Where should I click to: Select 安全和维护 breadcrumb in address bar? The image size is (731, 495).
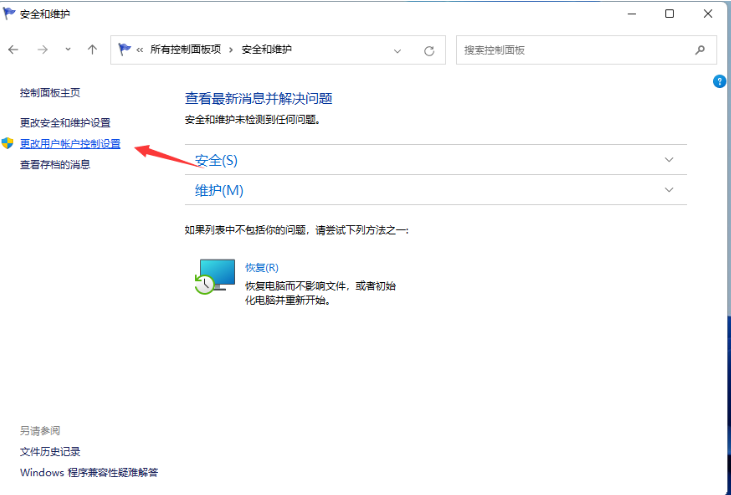pyautogui.click(x=268, y=50)
